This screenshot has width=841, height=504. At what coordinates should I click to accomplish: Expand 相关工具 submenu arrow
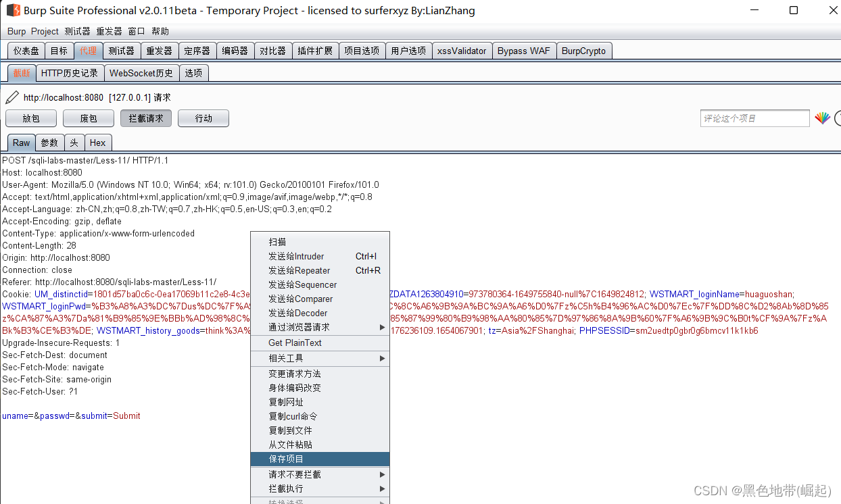coord(382,359)
